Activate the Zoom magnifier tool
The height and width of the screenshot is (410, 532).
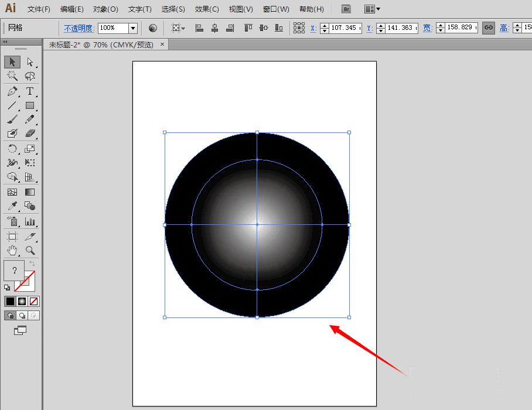[30, 251]
